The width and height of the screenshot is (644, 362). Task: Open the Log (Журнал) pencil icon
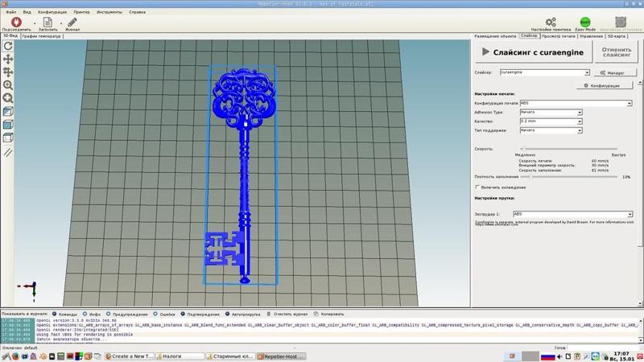72,23
